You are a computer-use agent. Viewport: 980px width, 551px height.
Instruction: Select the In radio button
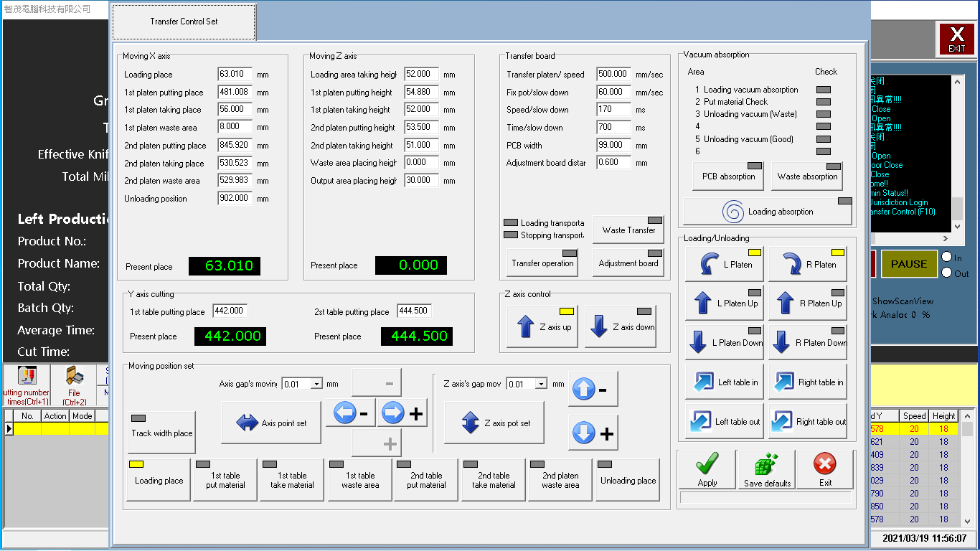click(x=946, y=258)
